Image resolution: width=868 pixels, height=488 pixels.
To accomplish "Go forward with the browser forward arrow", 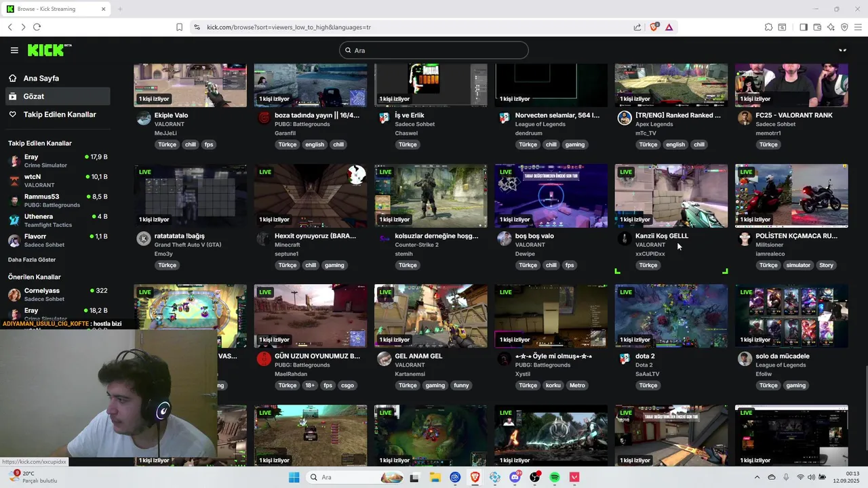I will (x=23, y=27).
